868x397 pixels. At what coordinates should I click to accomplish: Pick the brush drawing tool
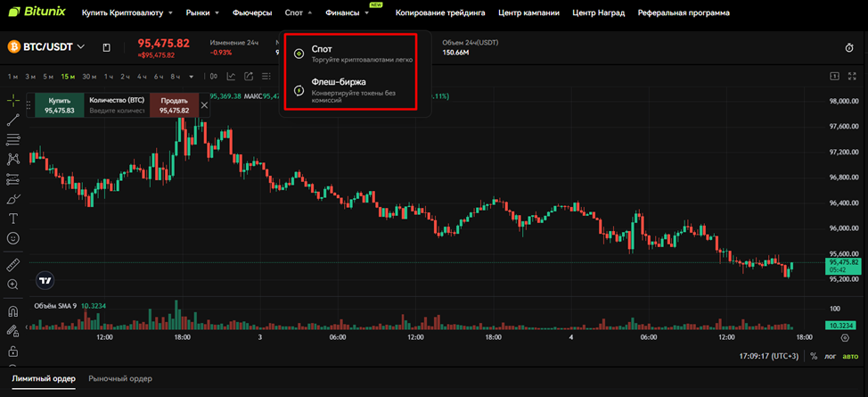[13, 199]
